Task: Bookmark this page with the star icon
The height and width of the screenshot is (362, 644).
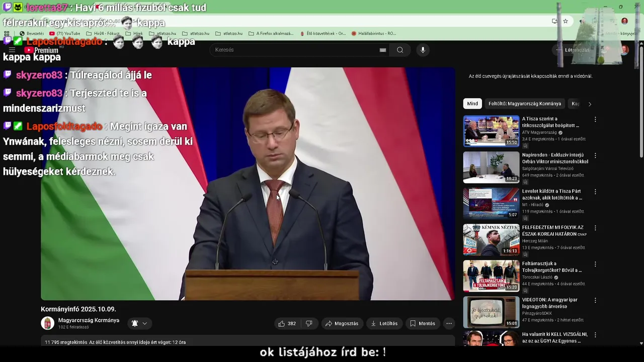Action: click(x=566, y=21)
